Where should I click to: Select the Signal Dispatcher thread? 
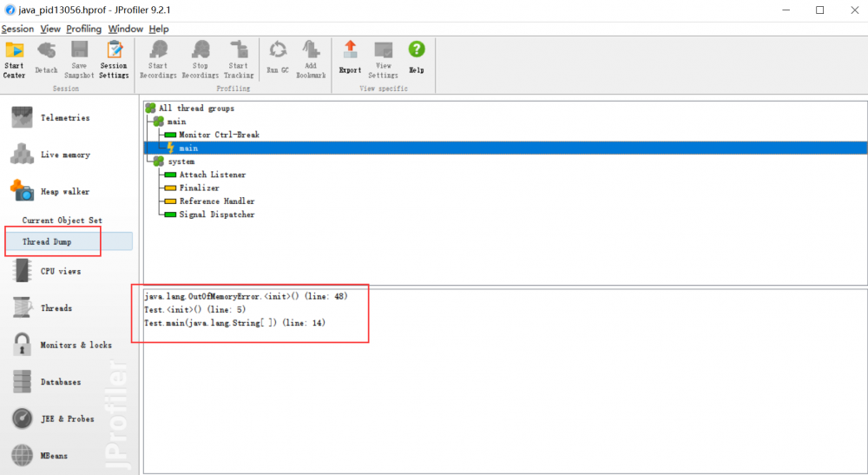210,214
